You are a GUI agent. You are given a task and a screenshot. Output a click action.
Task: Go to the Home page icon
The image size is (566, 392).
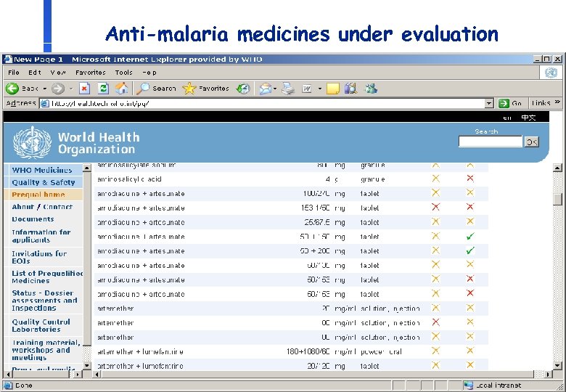tap(122, 89)
